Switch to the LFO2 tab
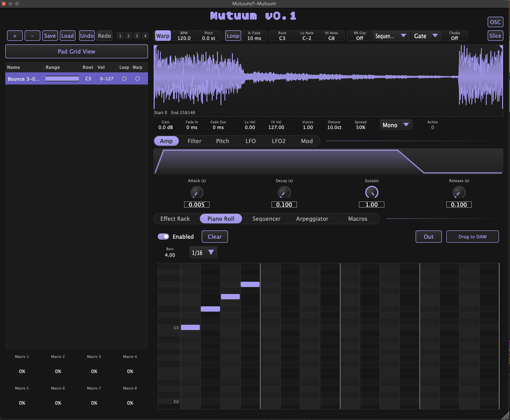 (279, 141)
